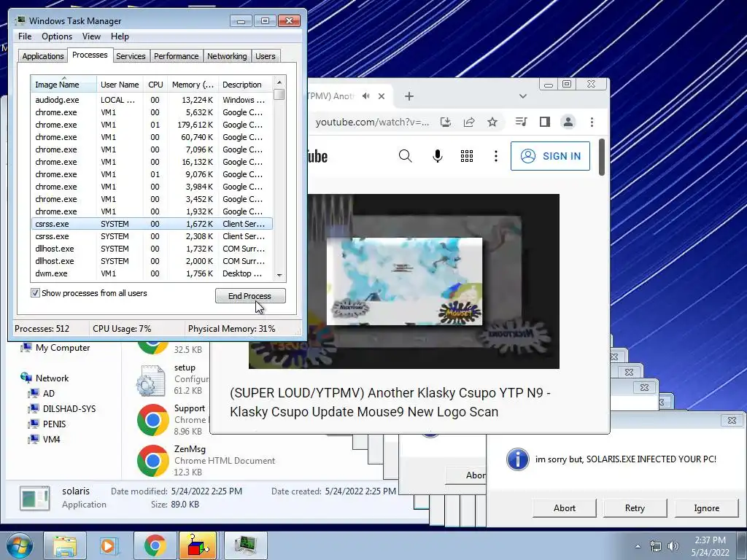Open the View menu in Task Manager
The image size is (747, 560).
click(x=91, y=36)
